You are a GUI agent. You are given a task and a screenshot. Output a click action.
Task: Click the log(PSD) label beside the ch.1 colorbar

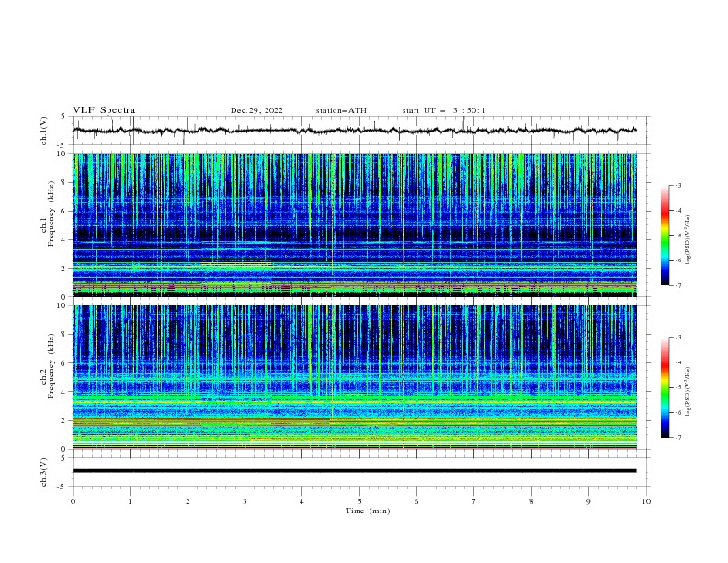(x=688, y=240)
